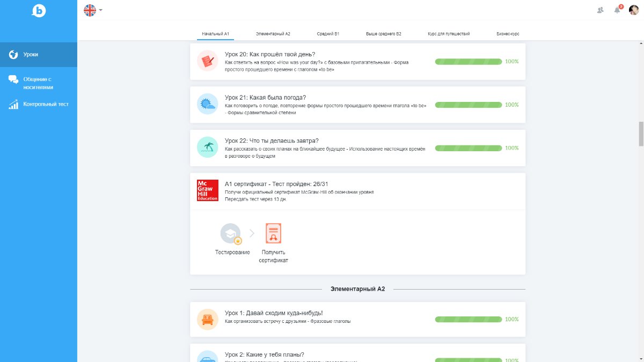
Task: Open the user profile avatar
Action: point(634,10)
